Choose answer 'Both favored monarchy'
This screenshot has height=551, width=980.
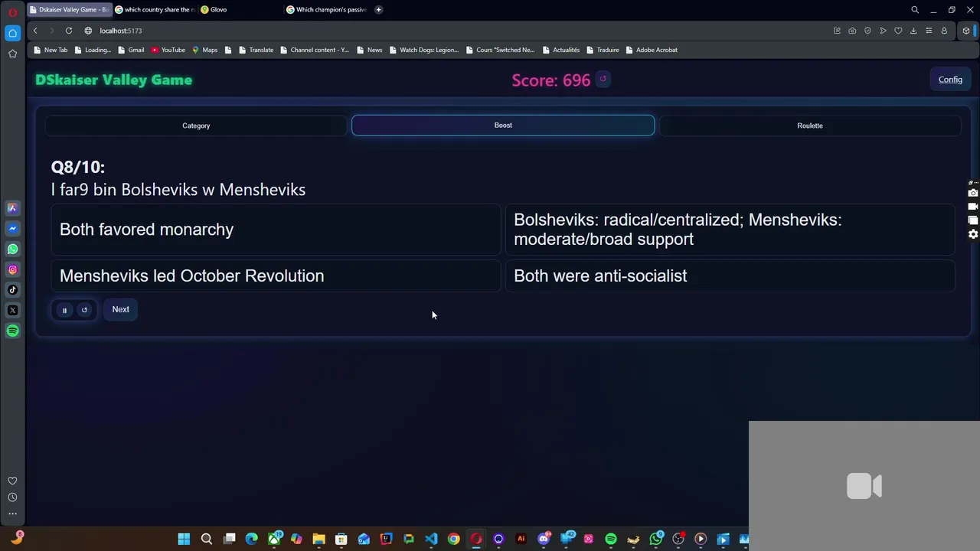[276, 230]
